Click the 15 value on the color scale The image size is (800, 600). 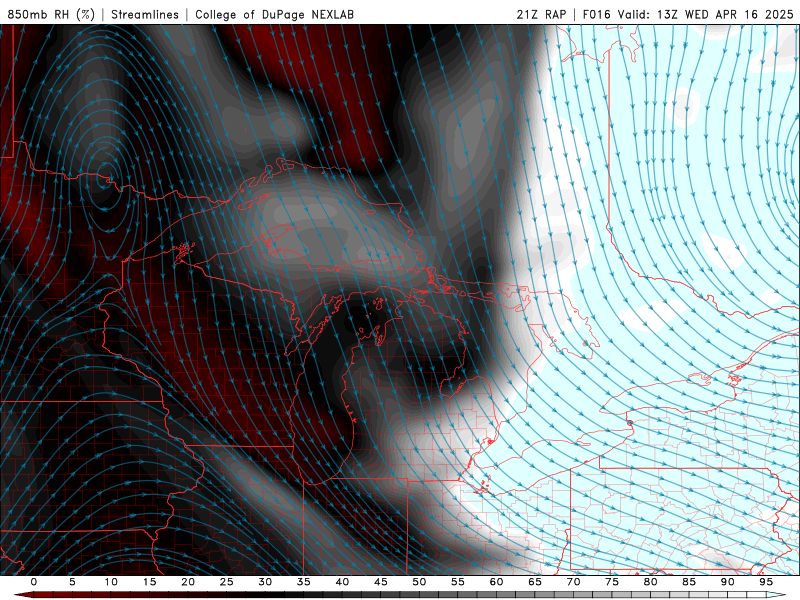[149, 582]
